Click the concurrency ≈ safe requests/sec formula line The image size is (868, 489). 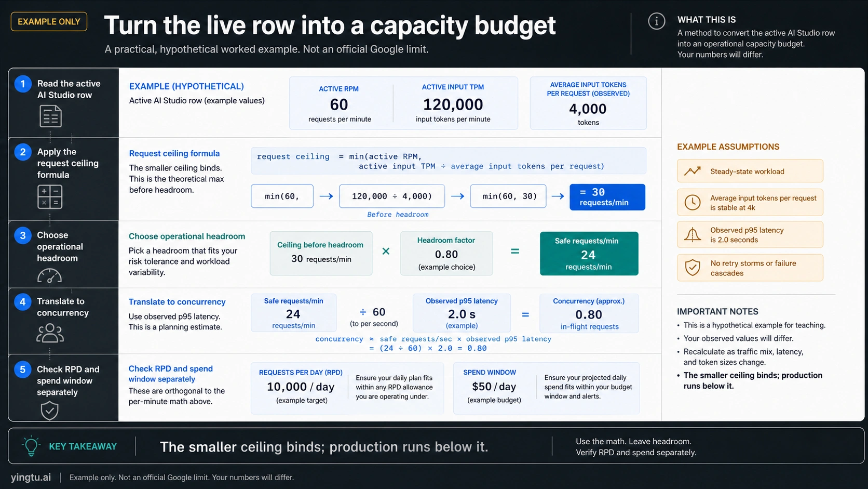pyautogui.click(x=433, y=339)
